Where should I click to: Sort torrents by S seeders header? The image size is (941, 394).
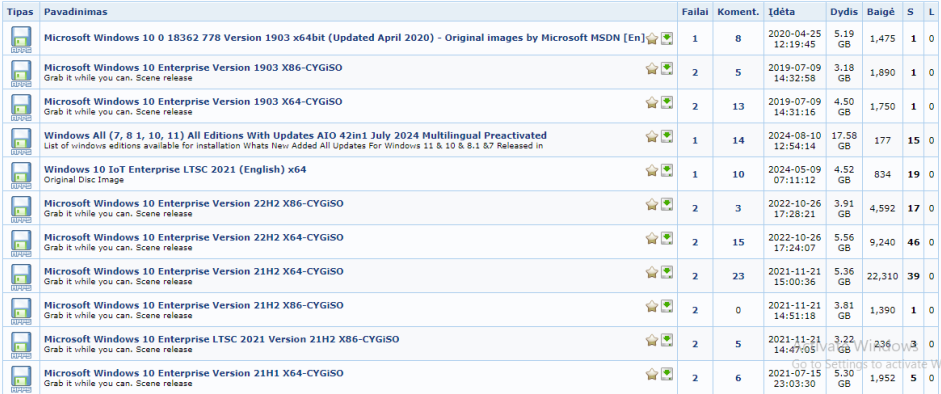(x=910, y=11)
